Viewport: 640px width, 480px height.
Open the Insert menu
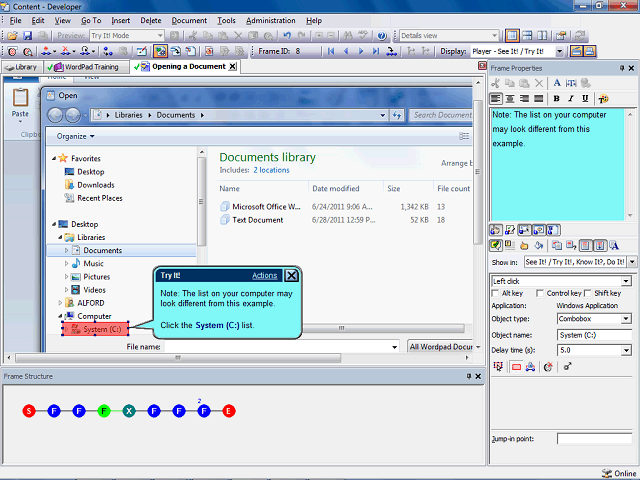tap(120, 20)
